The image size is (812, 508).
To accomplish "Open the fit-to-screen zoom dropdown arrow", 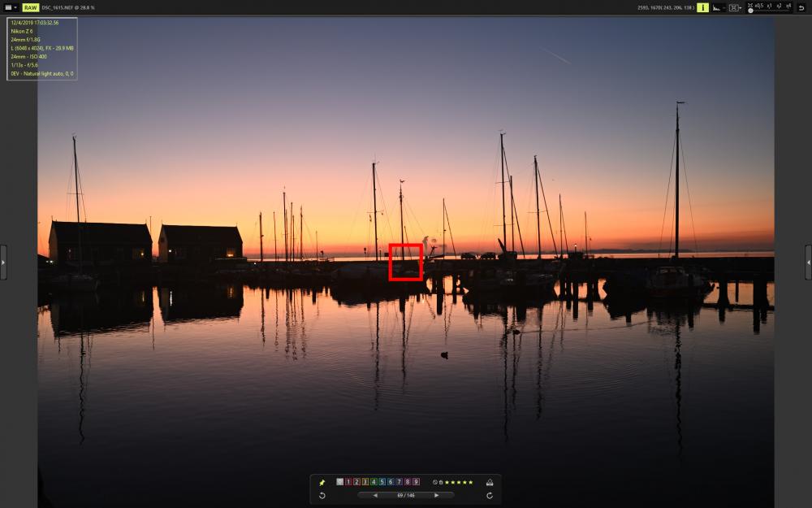I will [x=741, y=8].
